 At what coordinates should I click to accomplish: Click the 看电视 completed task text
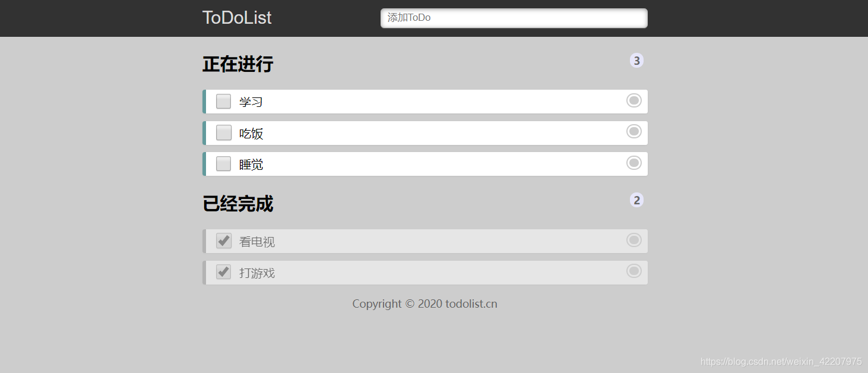257,242
